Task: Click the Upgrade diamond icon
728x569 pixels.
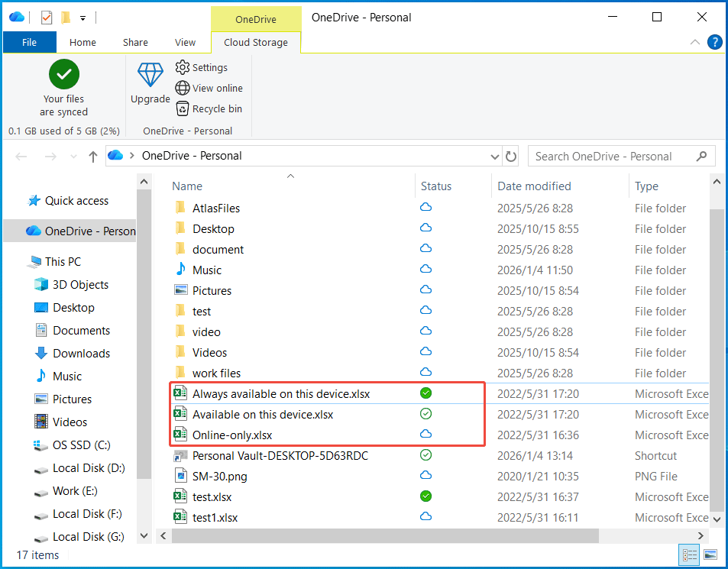Action: click(x=150, y=75)
